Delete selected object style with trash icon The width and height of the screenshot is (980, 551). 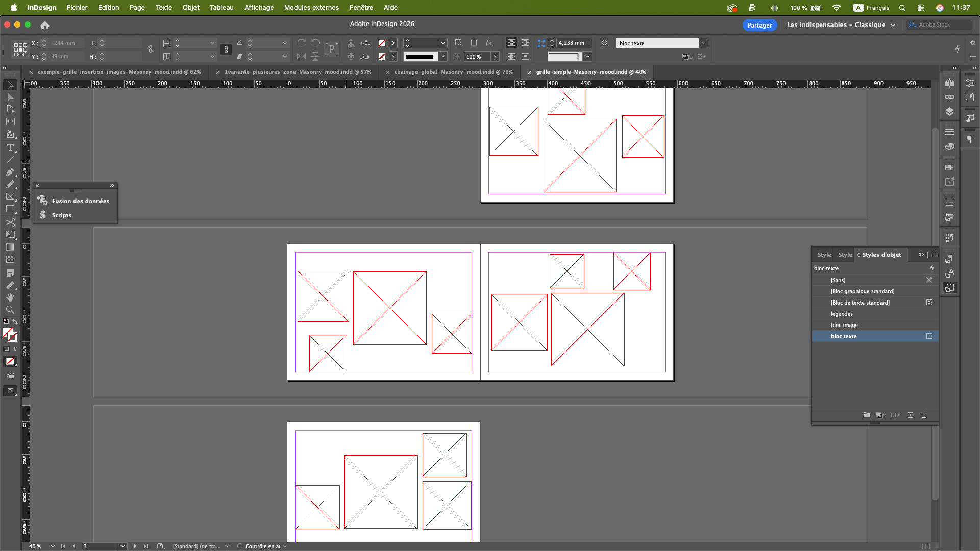924,415
